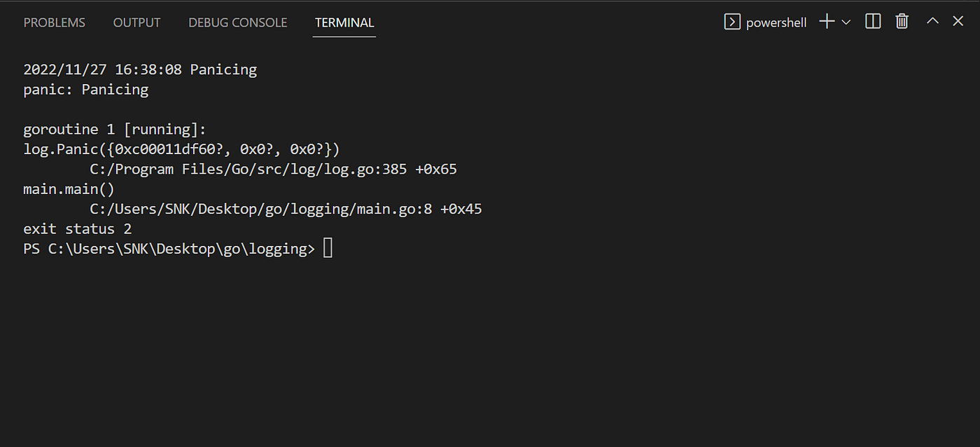980x447 pixels.
Task: Open the log.go:385 file path link
Action: tap(248, 170)
